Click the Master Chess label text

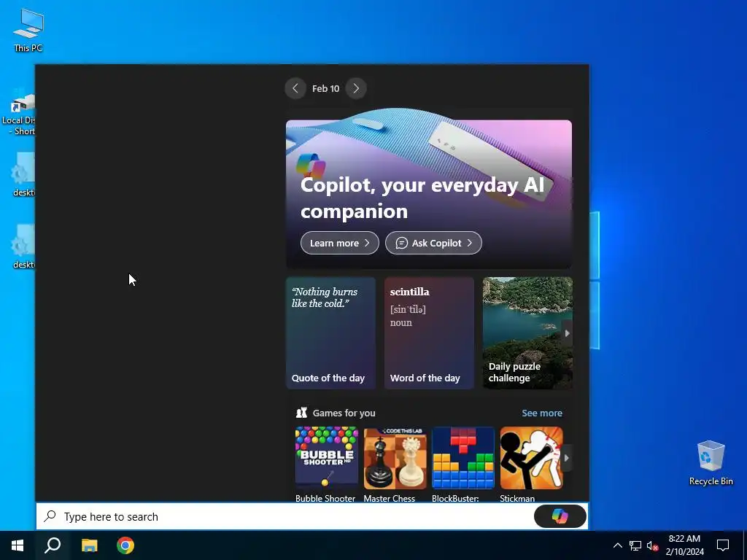coord(390,498)
